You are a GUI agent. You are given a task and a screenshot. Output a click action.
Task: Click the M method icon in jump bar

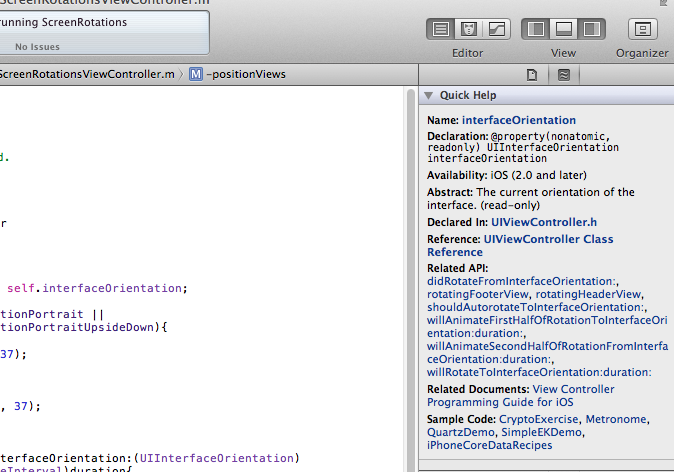[196, 74]
